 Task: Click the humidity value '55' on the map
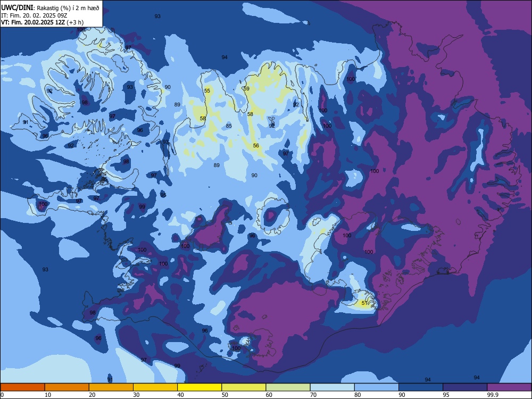[x=207, y=90]
